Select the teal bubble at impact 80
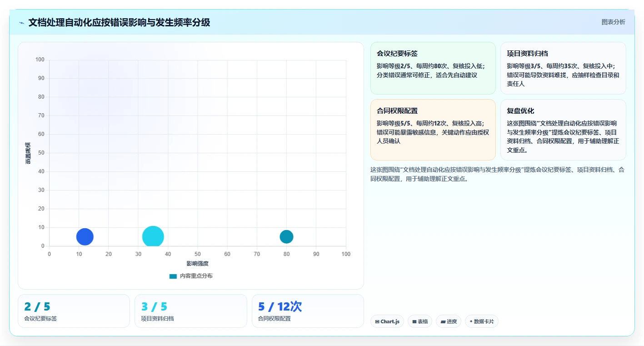Image resolution: width=644 pixels, height=346 pixels. pyautogui.click(x=286, y=236)
